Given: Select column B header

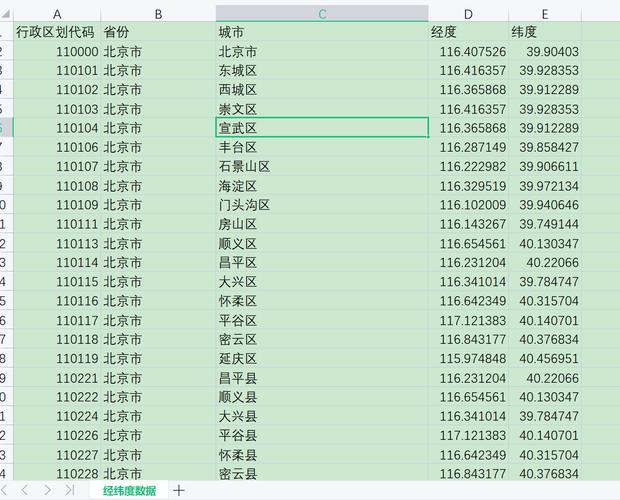Looking at the screenshot, I should pos(158,15).
